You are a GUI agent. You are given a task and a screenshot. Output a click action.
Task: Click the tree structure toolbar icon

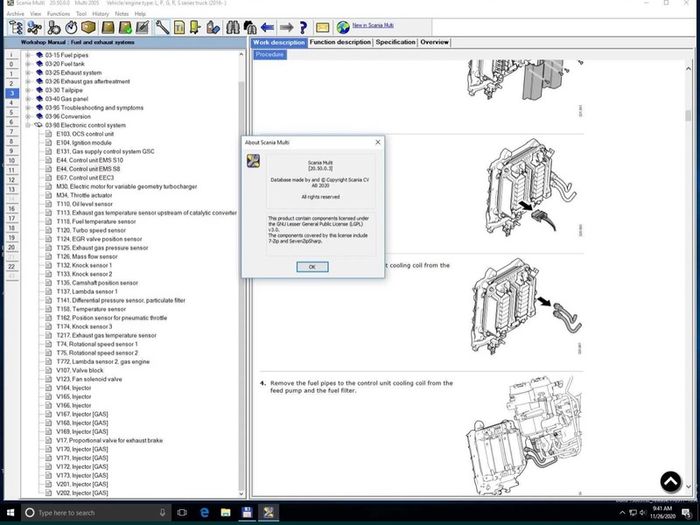tap(16, 28)
